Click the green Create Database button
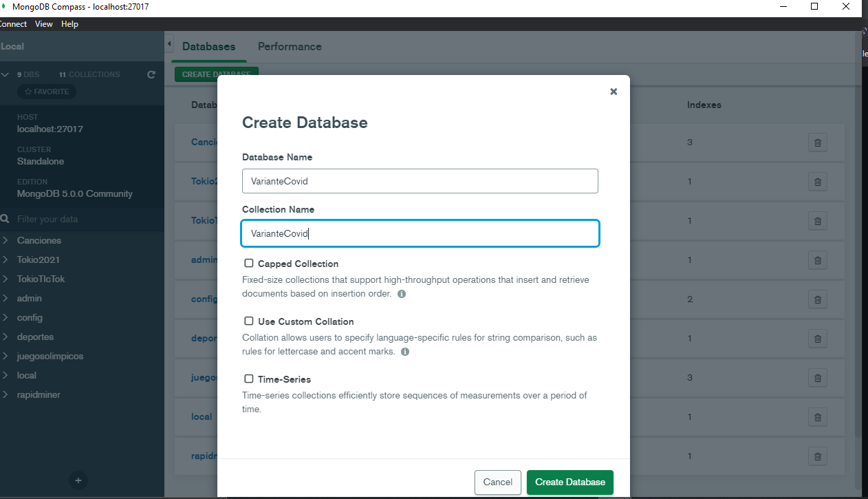 [x=570, y=482]
